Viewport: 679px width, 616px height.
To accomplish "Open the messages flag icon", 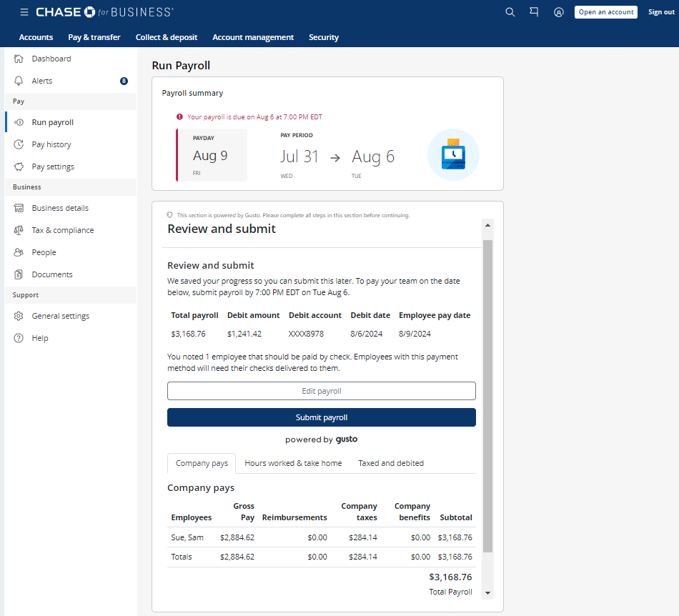I will coord(534,12).
